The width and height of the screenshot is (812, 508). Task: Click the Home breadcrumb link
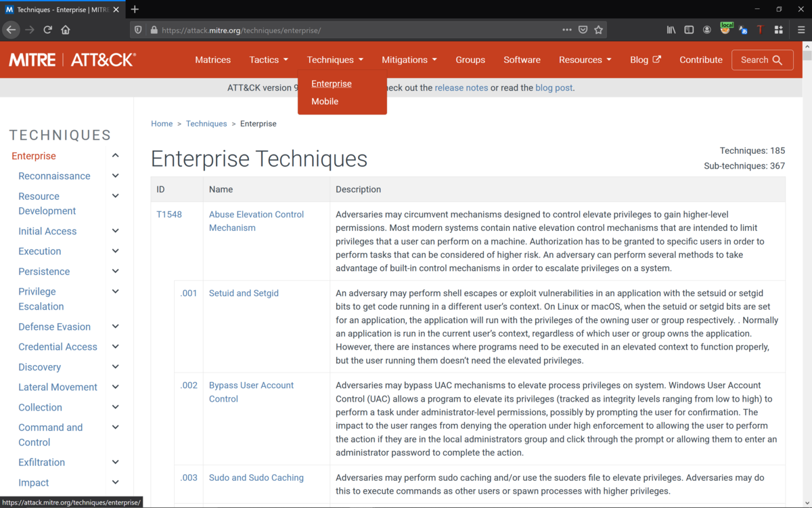(162, 124)
